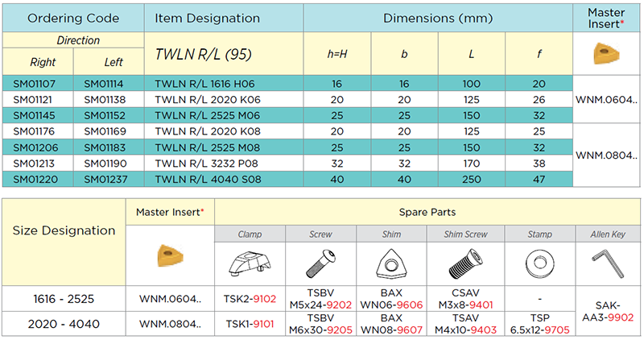Select ordering code SM01213
Viewport: 644px width, 340px height.
click(x=34, y=164)
